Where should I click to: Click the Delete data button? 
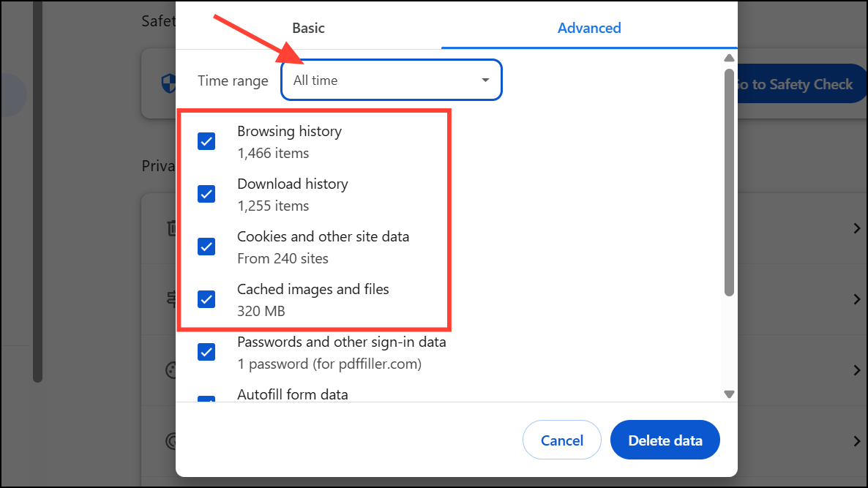[x=665, y=440]
